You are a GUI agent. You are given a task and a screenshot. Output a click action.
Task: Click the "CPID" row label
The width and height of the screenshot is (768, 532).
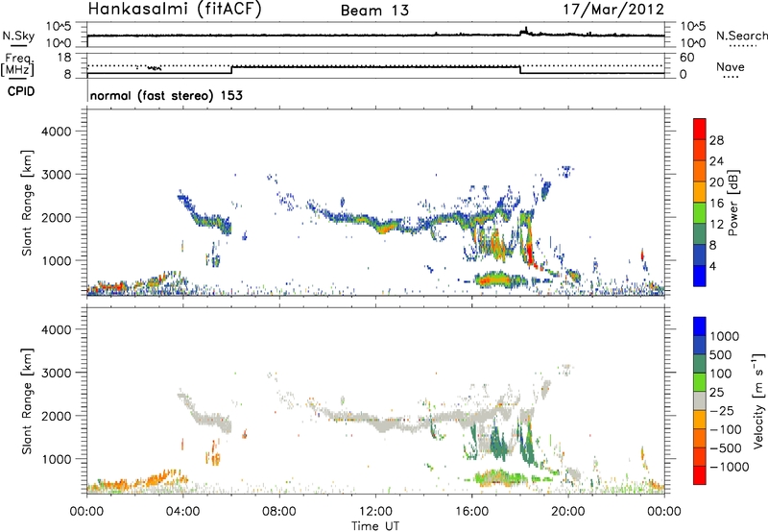click(21, 91)
